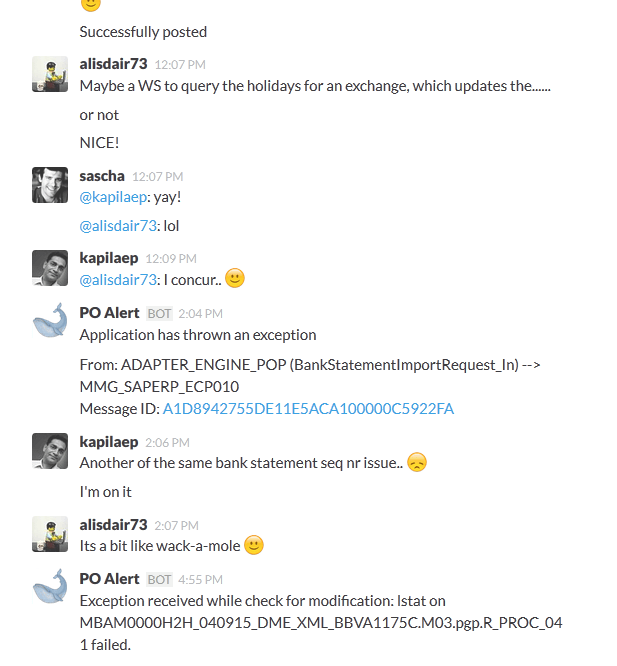The image size is (617, 666).
Task: Click the PO Alert whale icon at 4:55 PM
Action: point(50,587)
